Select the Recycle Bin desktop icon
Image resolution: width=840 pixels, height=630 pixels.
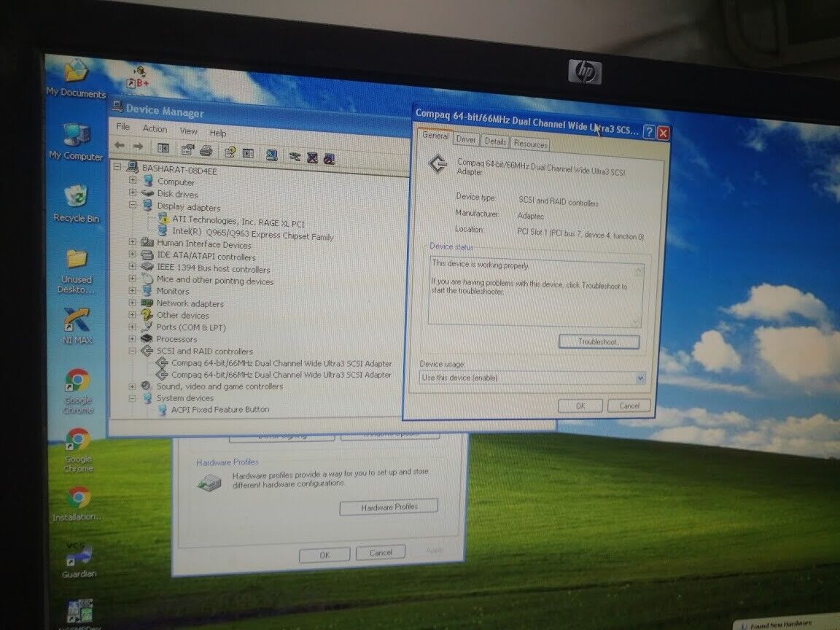(x=76, y=203)
